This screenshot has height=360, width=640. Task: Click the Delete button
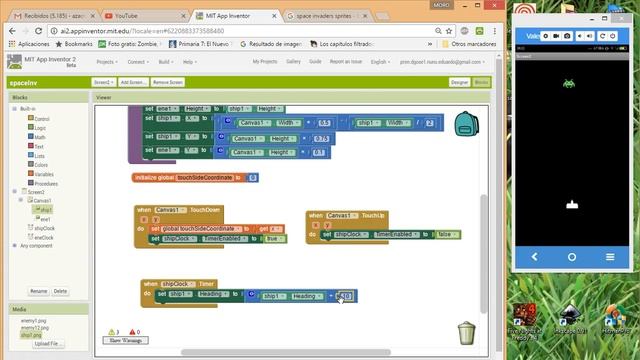pyautogui.click(x=60, y=291)
